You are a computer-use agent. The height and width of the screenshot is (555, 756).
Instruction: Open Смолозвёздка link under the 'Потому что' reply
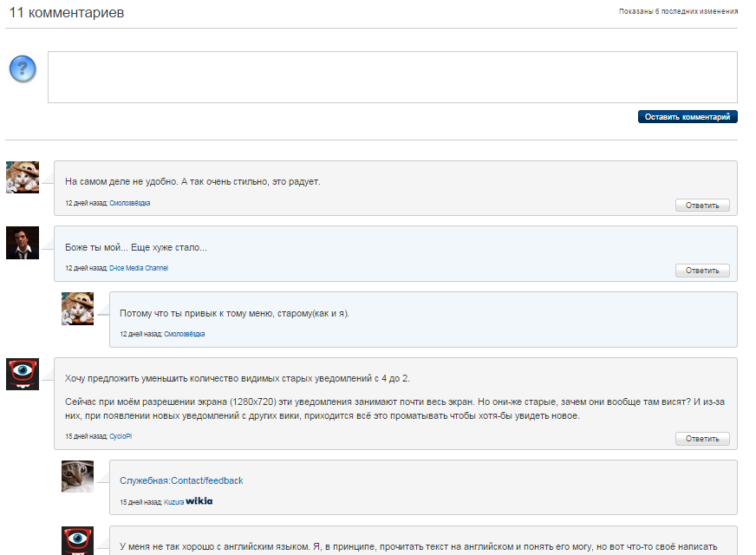point(185,334)
